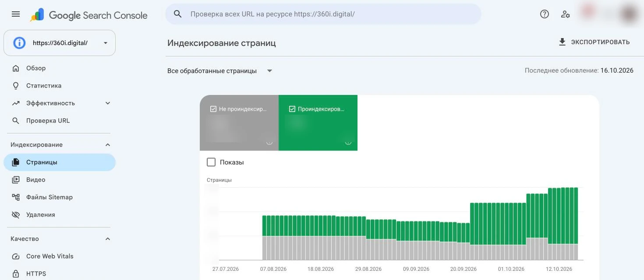Click the Страницы chart axis title
The height and width of the screenshot is (280, 644).
click(219, 180)
